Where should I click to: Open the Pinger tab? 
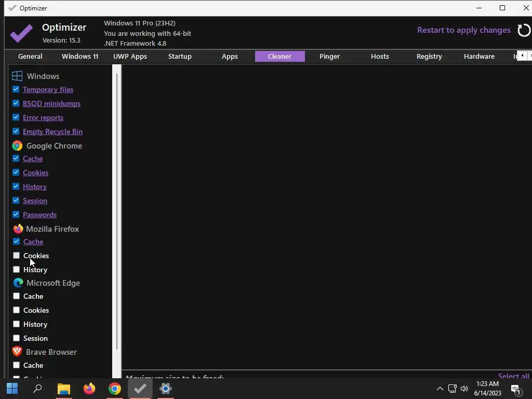pos(329,56)
